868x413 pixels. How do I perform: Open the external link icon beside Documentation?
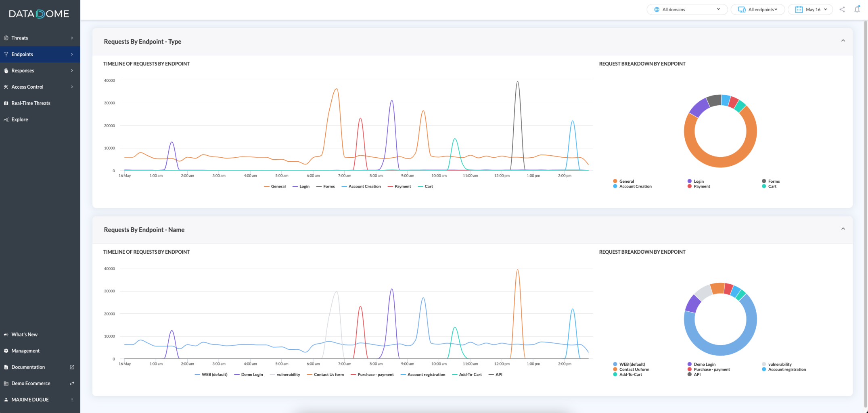72,367
